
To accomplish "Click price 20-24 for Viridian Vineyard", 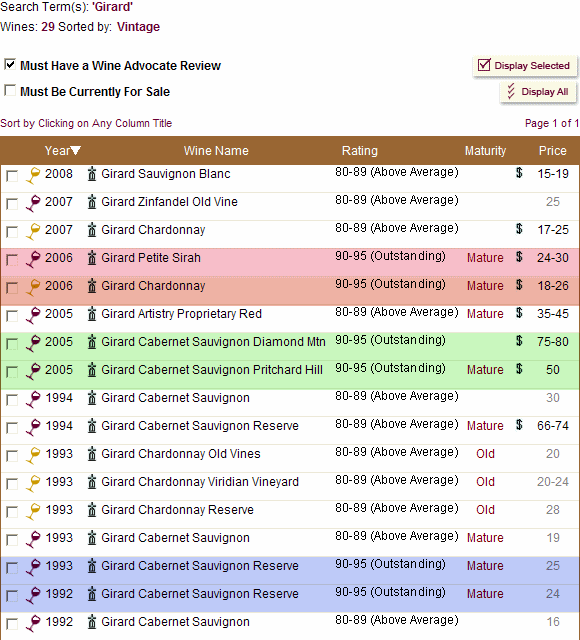I will coord(553,482).
